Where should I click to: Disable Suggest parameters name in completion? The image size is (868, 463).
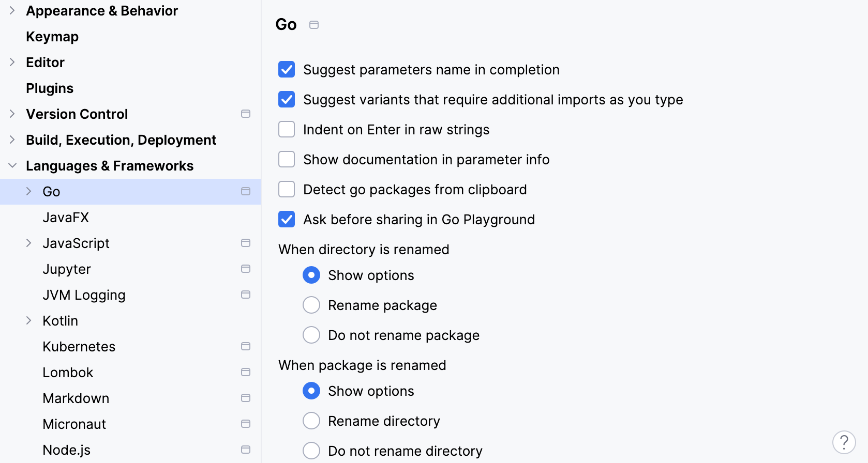click(x=287, y=69)
